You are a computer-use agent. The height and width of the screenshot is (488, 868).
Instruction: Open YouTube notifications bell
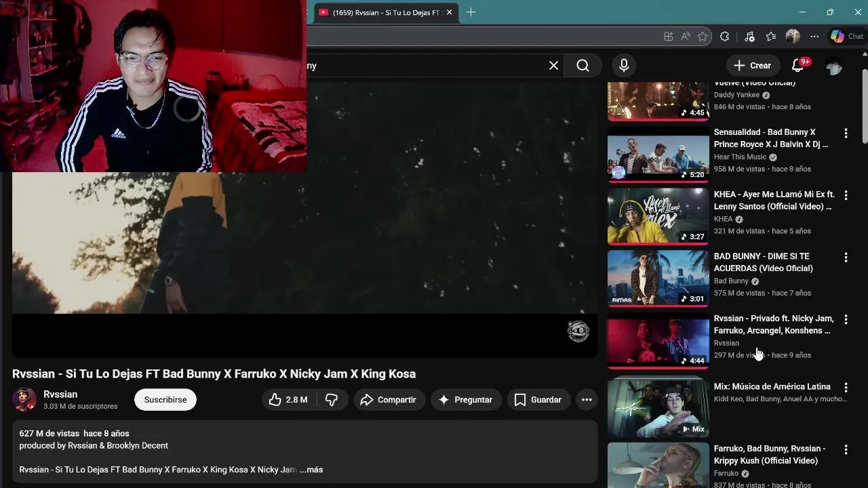coord(798,66)
